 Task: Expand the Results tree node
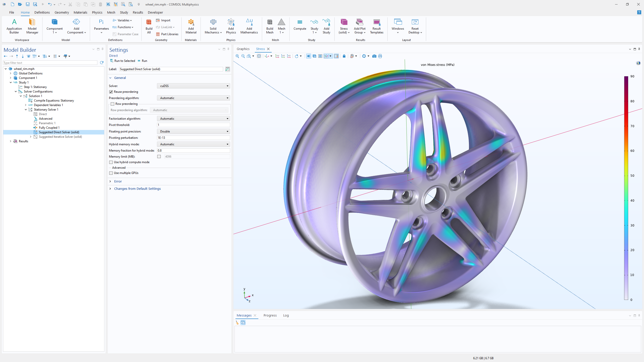(x=11, y=141)
